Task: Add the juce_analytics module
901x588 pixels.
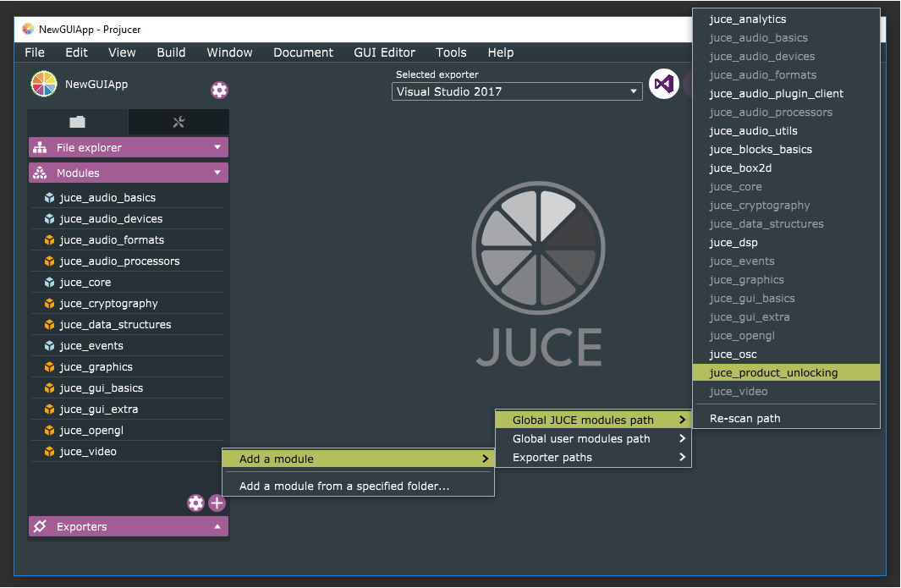Action: click(786, 19)
